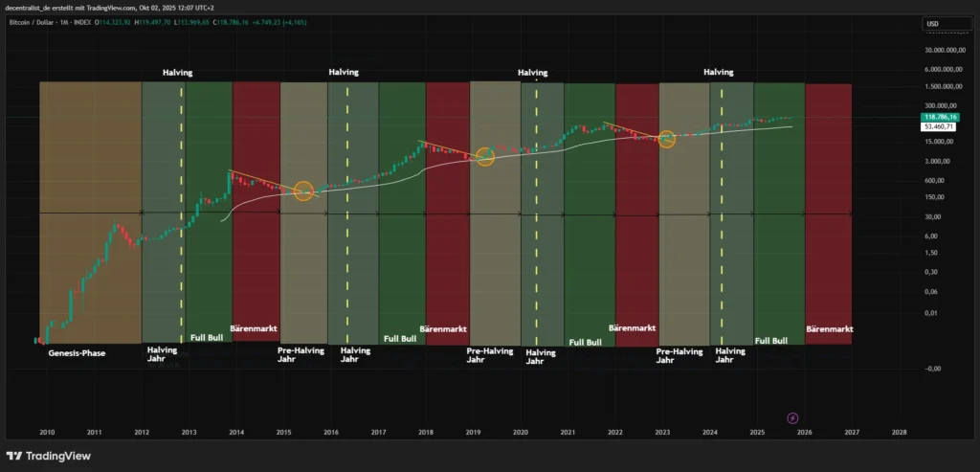The height and width of the screenshot is (472, 980).
Task: Click the green current price label 118.786,16
Action: coord(940,115)
